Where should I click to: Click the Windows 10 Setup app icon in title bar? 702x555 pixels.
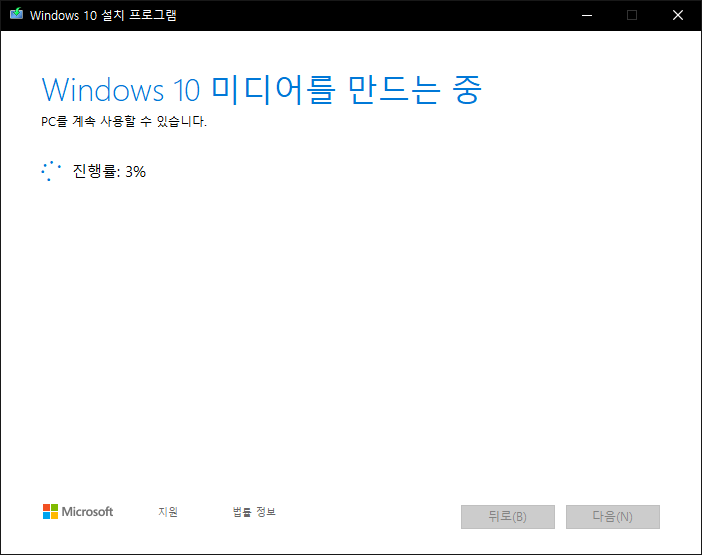(x=17, y=14)
